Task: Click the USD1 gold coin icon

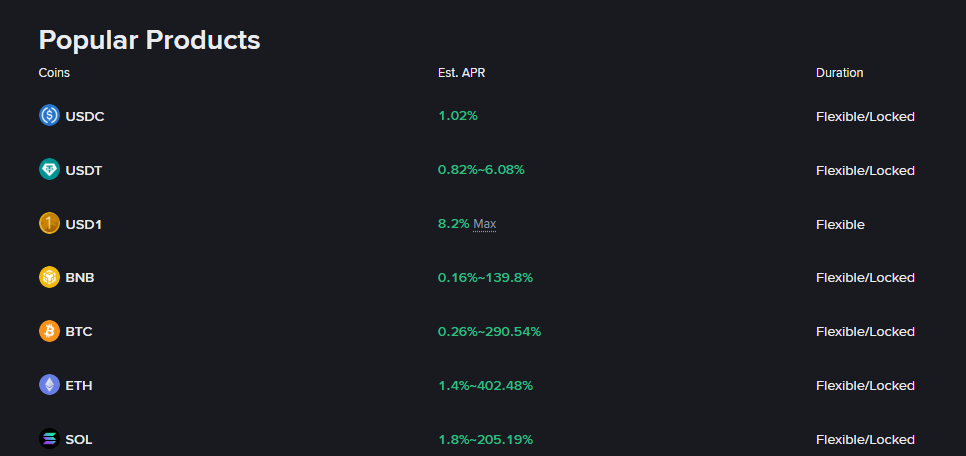Action: point(50,224)
